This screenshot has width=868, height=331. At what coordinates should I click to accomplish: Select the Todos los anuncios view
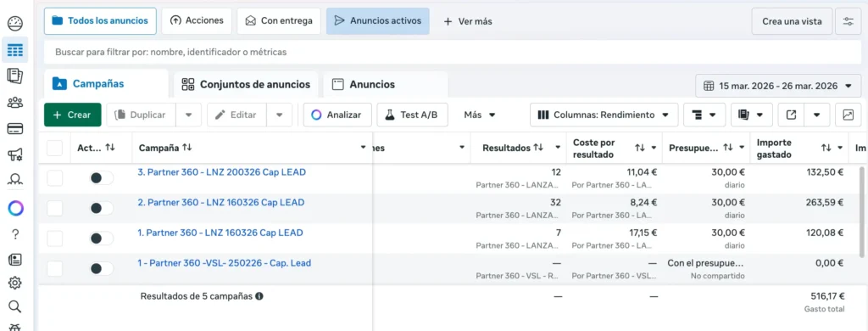[x=100, y=21]
